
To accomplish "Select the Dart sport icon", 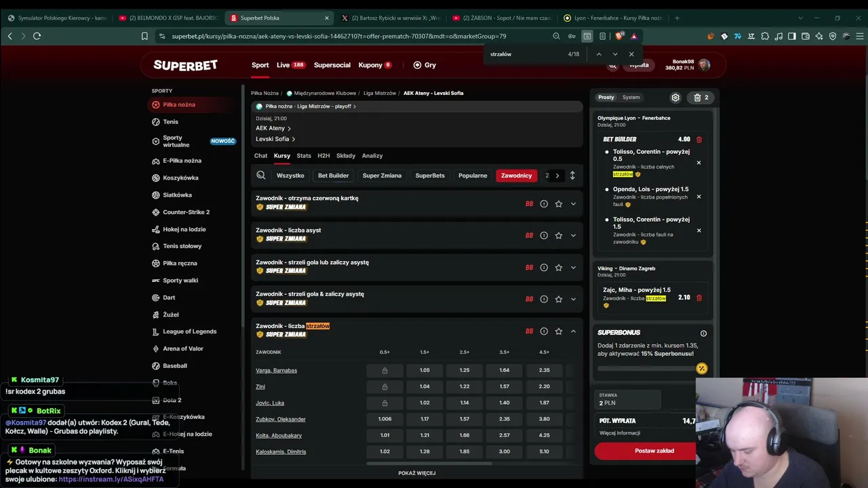I will pos(156,298).
